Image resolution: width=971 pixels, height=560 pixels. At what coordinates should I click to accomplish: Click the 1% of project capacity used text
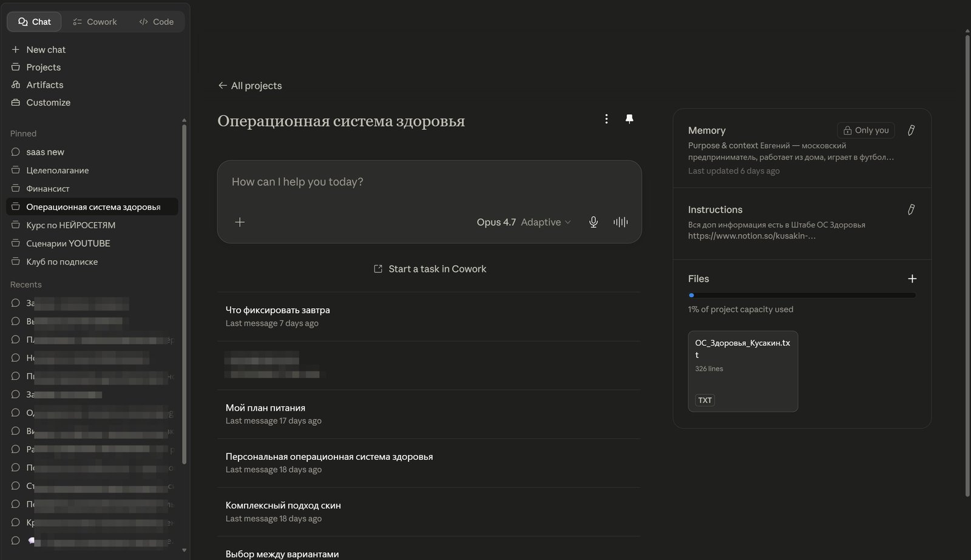click(740, 309)
